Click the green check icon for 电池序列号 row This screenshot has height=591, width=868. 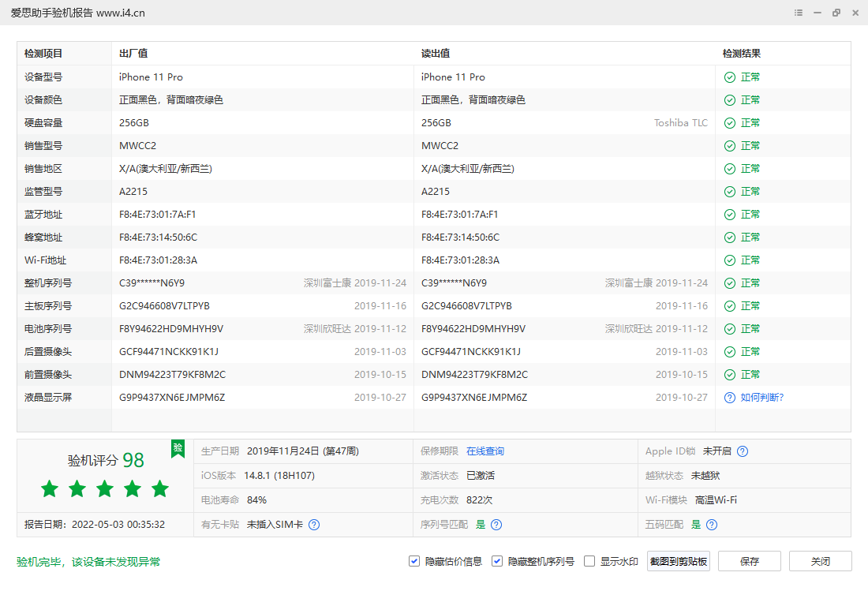(x=730, y=329)
